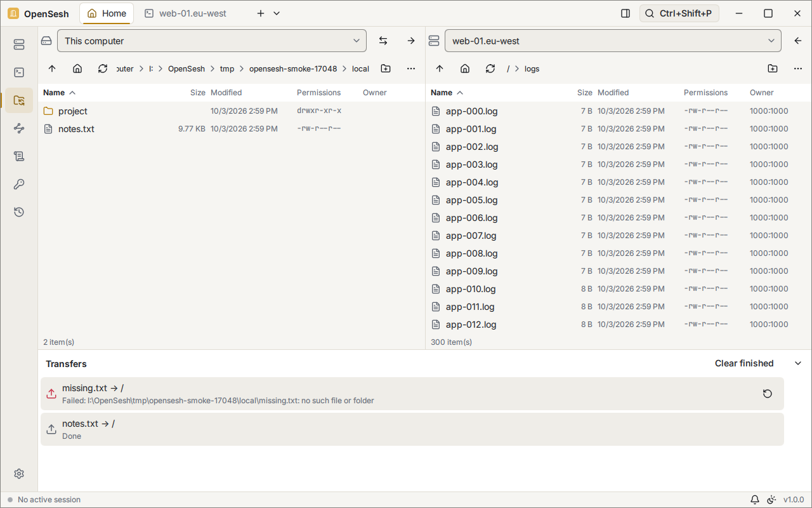Sort local pane by Name column
Screen dimensions: 812x508
(60, 93)
